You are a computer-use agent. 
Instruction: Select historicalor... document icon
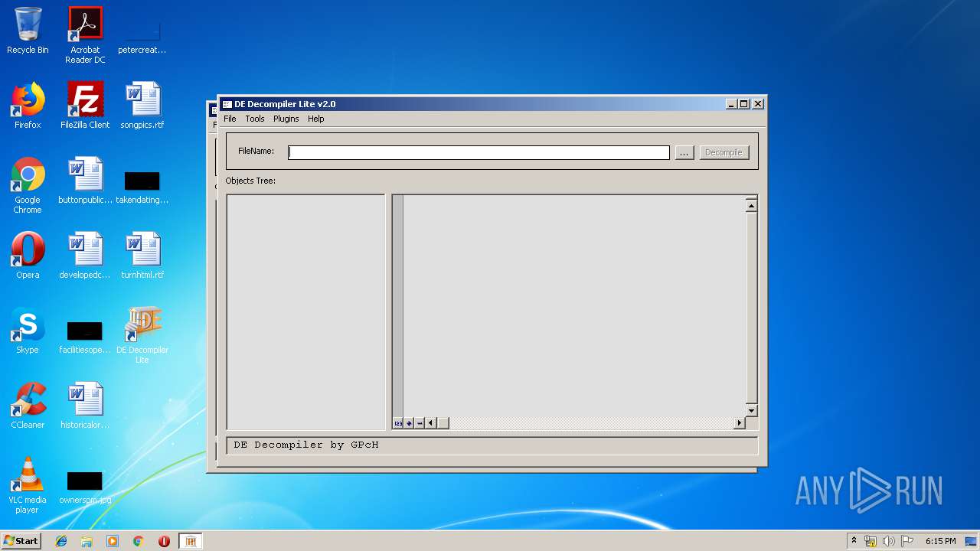pyautogui.click(x=85, y=406)
